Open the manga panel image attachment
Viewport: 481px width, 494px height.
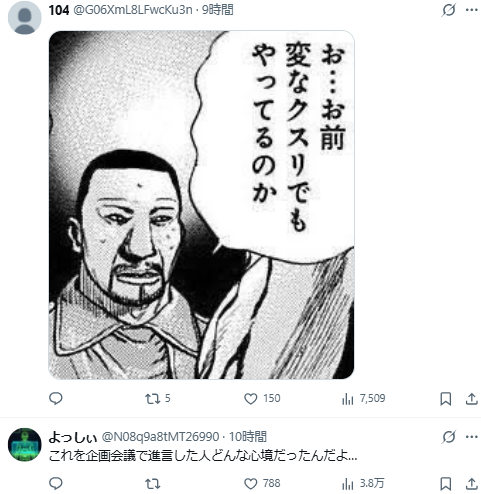tap(201, 205)
